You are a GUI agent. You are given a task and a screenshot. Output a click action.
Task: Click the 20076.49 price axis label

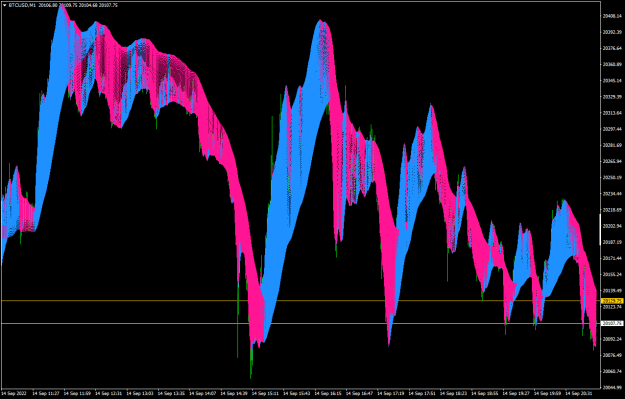612,355
